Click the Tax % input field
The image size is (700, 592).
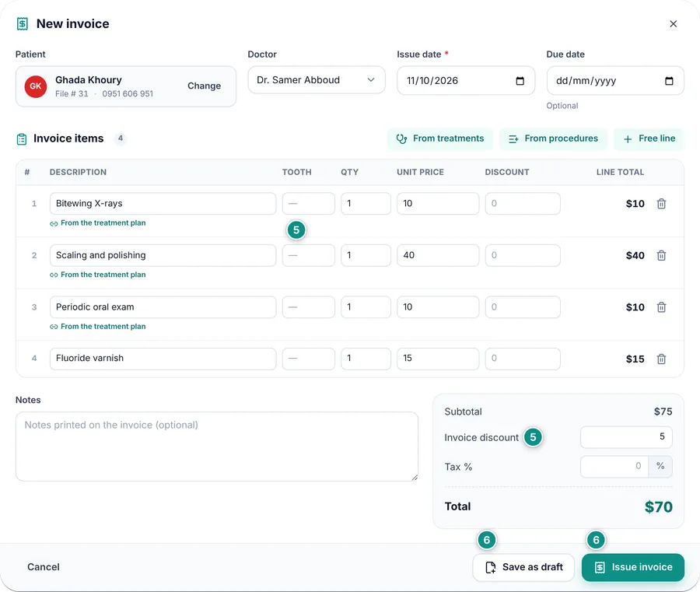(614, 467)
